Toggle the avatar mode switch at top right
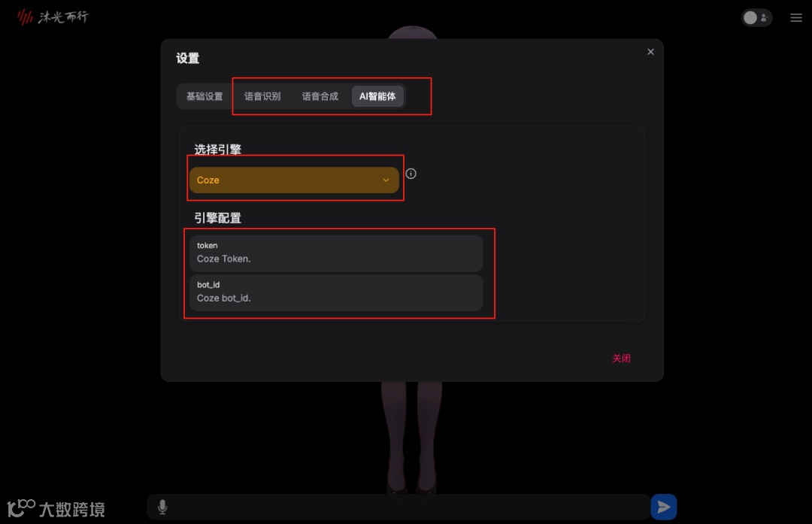The height and width of the screenshot is (524, 812). 756,17
